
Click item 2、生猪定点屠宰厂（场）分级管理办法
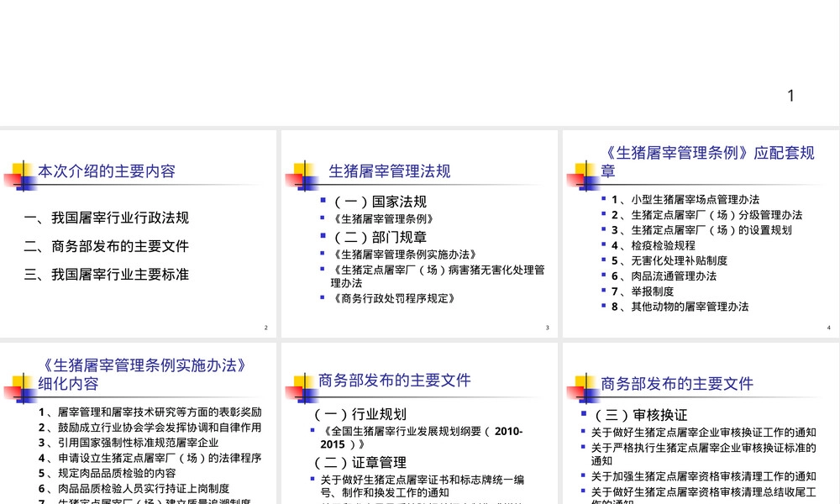[x=706, y=215]
